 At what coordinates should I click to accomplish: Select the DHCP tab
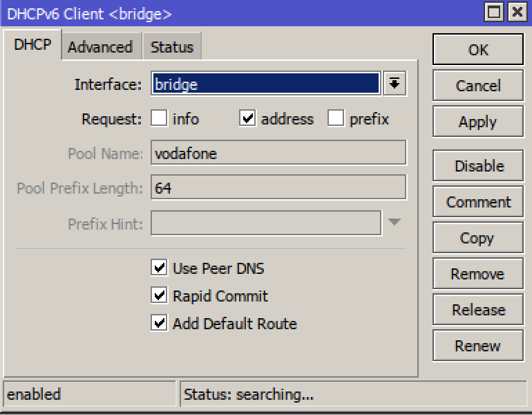click(x=32, y=46)
